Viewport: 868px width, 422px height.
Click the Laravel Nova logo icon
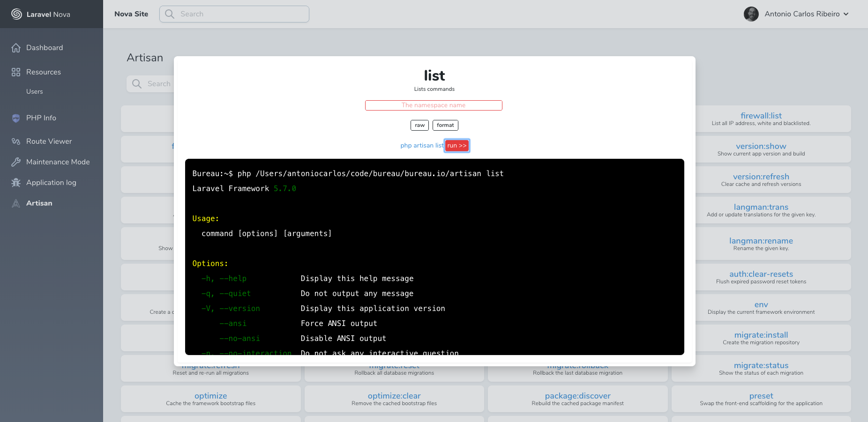[x=16, y=14]
